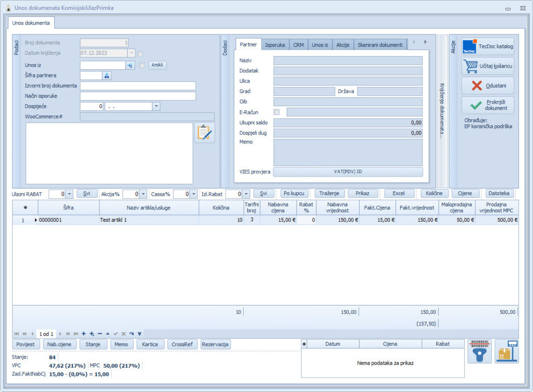
Task: Click the barcode scanner icon
Action: (479, 351)
